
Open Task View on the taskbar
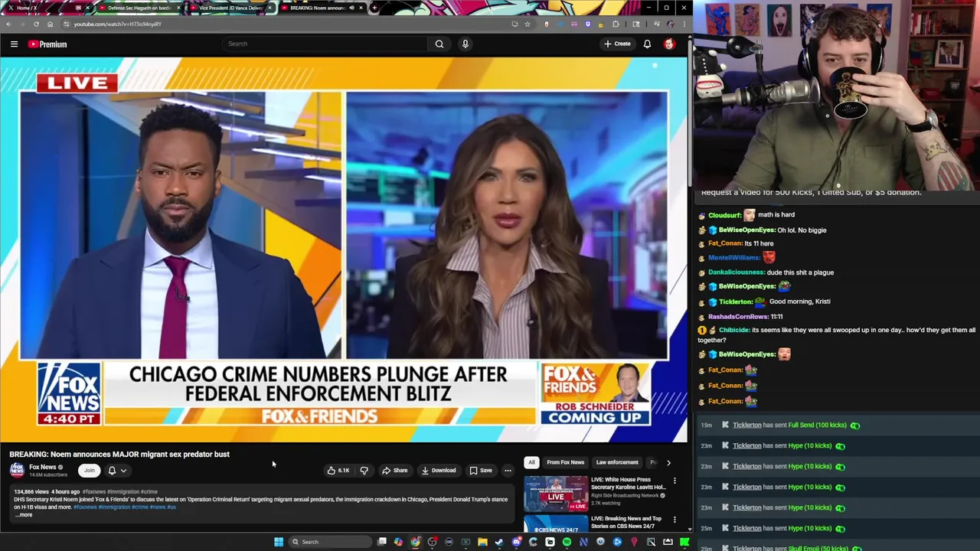pos(381,542)
